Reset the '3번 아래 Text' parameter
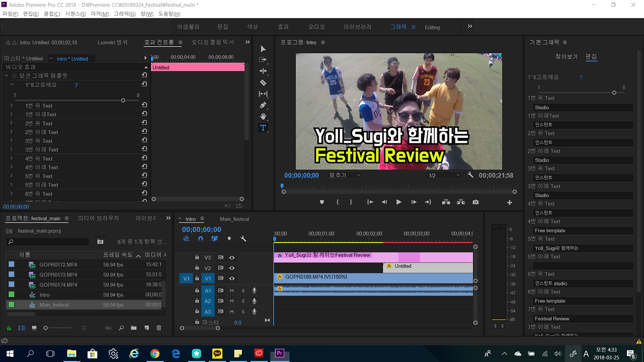The image size is (644, 362). click(144, 150)
